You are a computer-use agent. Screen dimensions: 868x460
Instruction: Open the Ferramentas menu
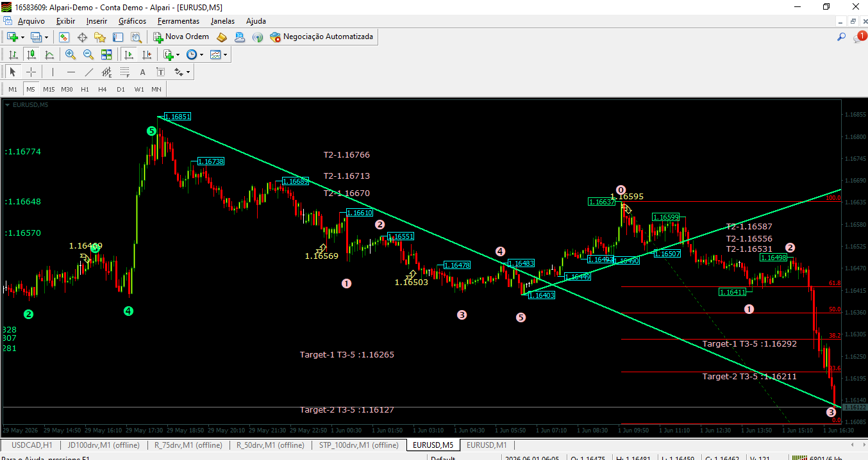178,21
